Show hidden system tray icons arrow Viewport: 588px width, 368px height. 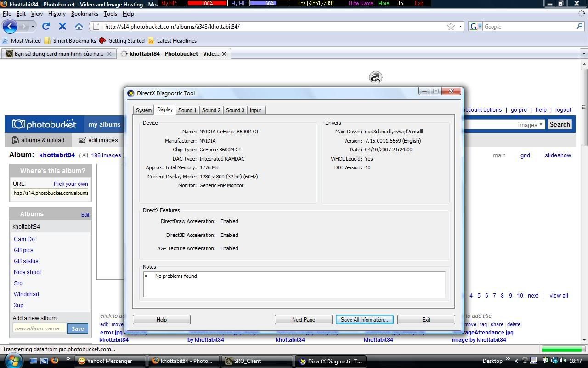(x=516, y=361)
